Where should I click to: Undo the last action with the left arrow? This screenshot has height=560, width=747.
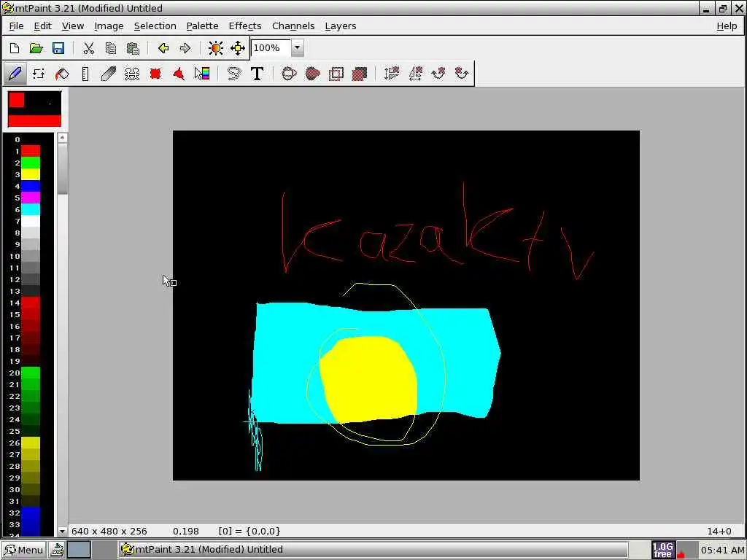pos(163,48)
